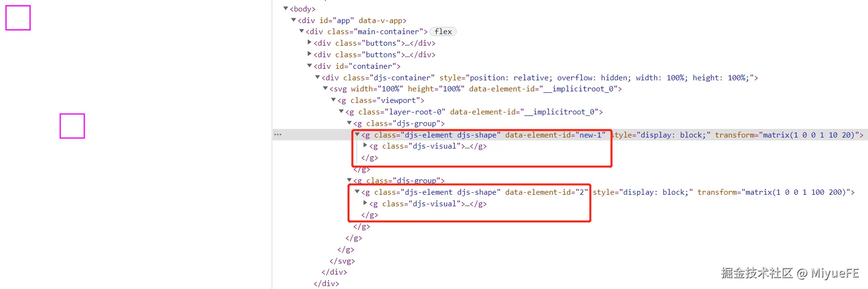The image size is (868, 289).
Task: Select the first g class="djs-group" line
Action: click(x=399, y=124)
